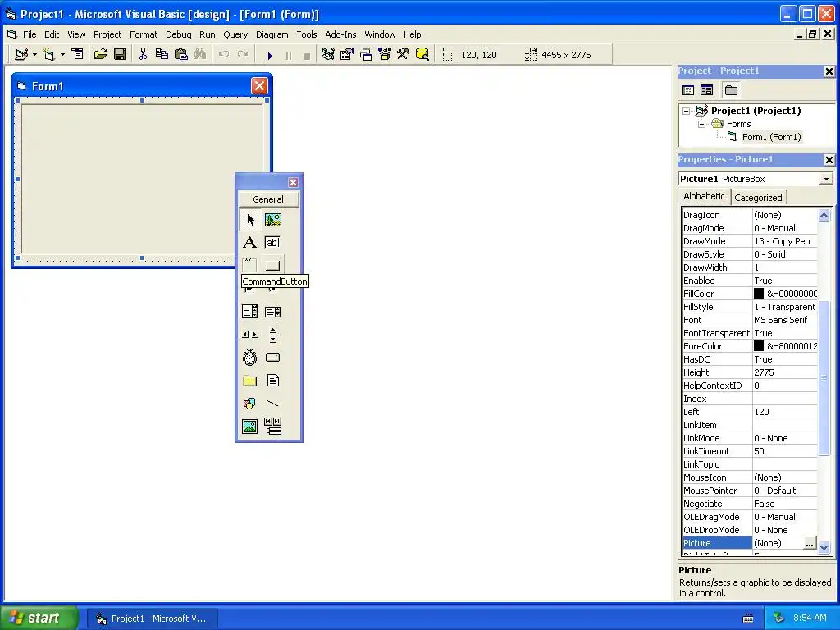Screen dimensions: 840x630
Task: Select the Image tool in the toolbox
Action: [249, 427]
